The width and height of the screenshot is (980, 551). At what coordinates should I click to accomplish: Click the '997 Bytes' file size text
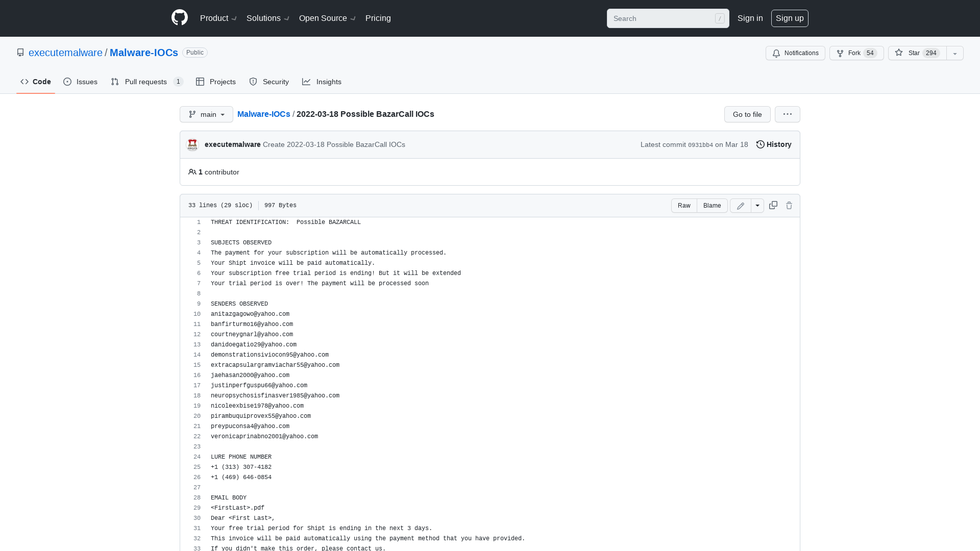(x=280, y=206)
